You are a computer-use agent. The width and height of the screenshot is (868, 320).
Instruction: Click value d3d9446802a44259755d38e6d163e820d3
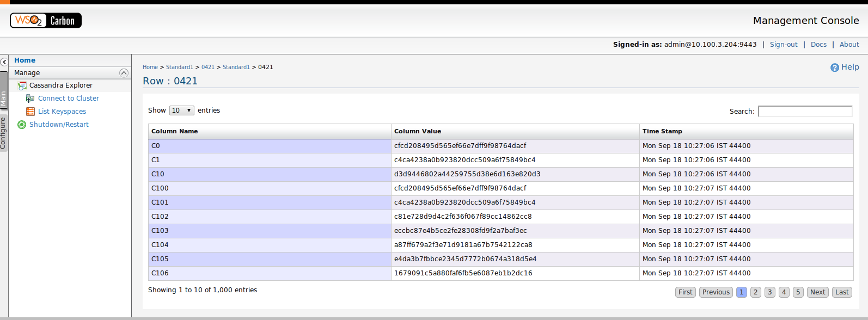(x=467, y=174)
